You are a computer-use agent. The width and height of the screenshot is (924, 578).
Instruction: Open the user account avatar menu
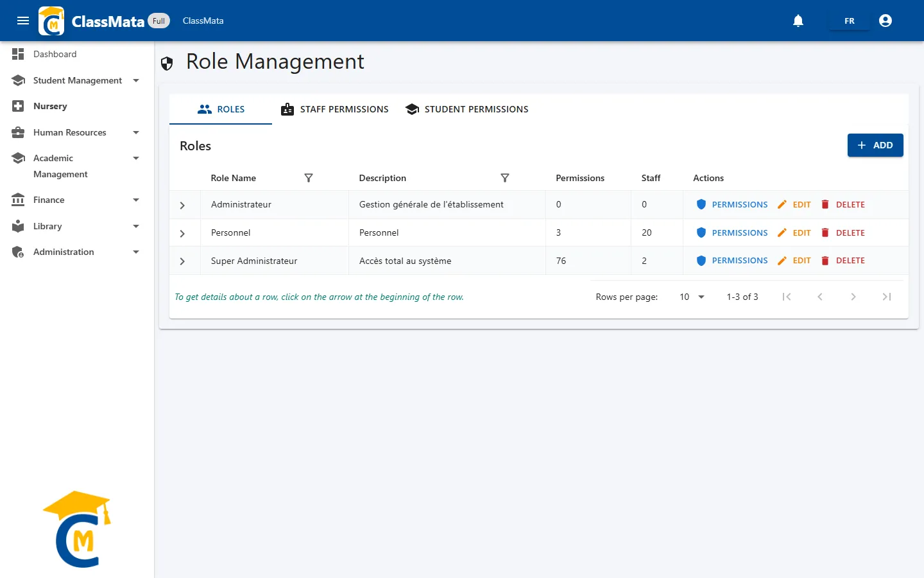(x=886, y=21)
